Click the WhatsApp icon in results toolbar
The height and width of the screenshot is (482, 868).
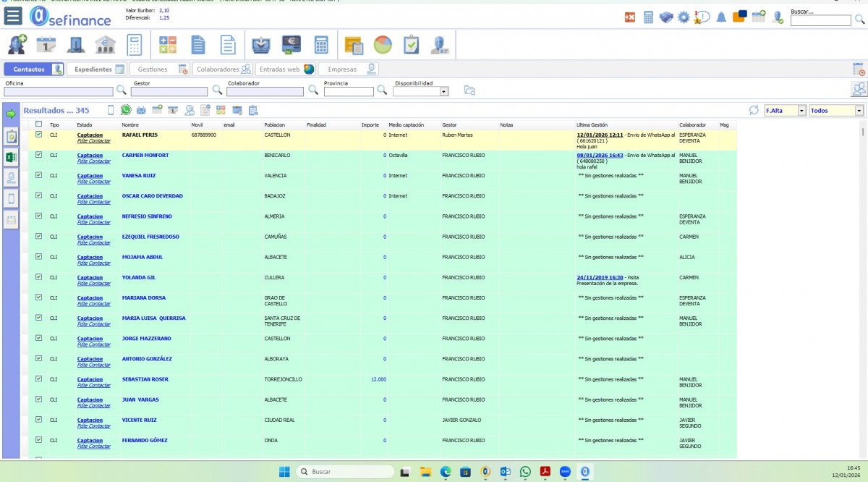126,111
